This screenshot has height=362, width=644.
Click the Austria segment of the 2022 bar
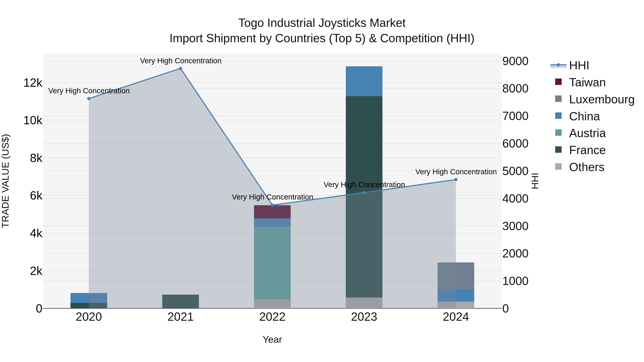272,263
